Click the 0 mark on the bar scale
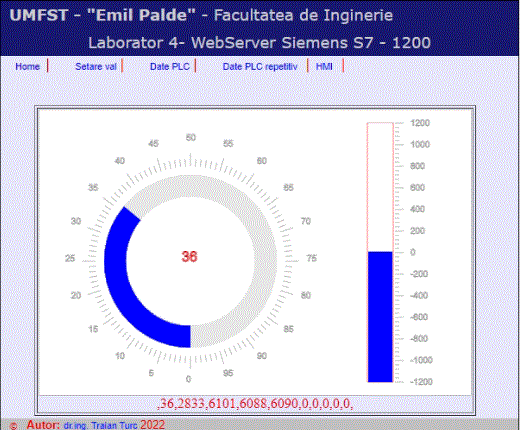 point(413,252)
